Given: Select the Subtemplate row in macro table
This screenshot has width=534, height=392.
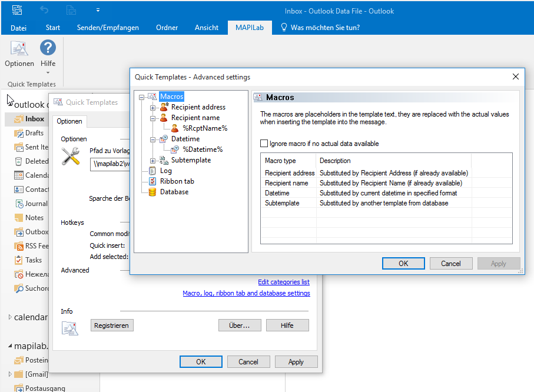Looking at the screenshot, I should tap(386, 203).
